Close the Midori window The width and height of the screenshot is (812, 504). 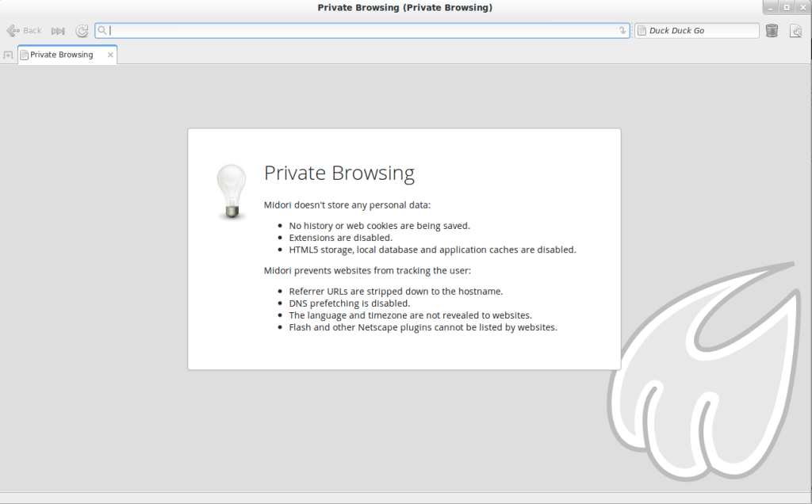802,7
